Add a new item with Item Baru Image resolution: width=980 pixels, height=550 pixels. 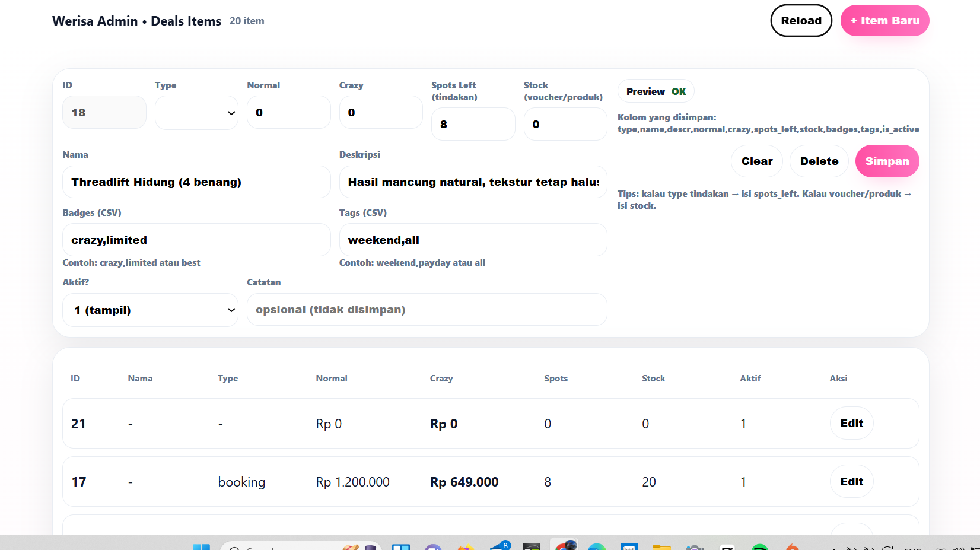[884, 21]
